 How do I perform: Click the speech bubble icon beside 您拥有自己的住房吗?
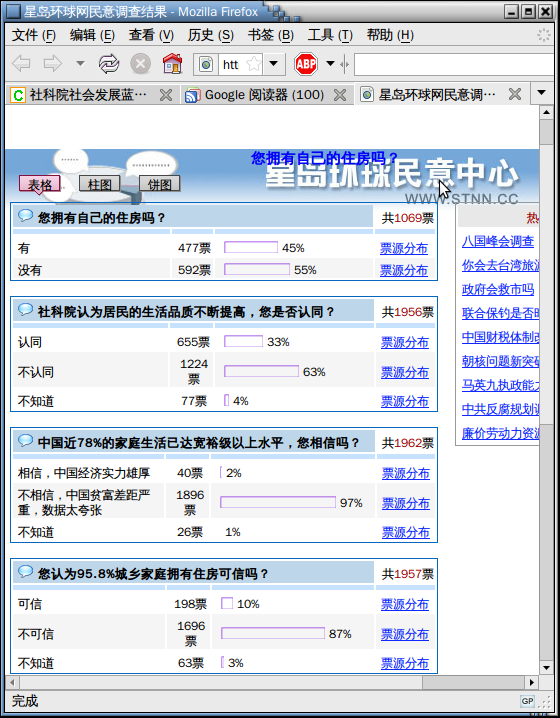(x=26, y=215)
